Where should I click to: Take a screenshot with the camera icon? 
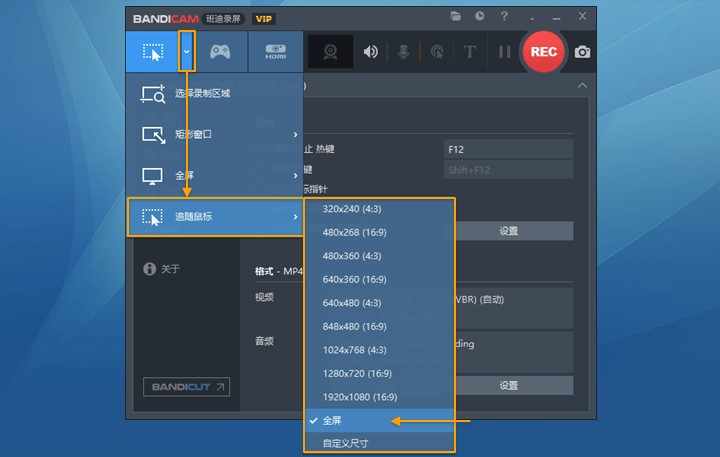[x=582, y=52]
